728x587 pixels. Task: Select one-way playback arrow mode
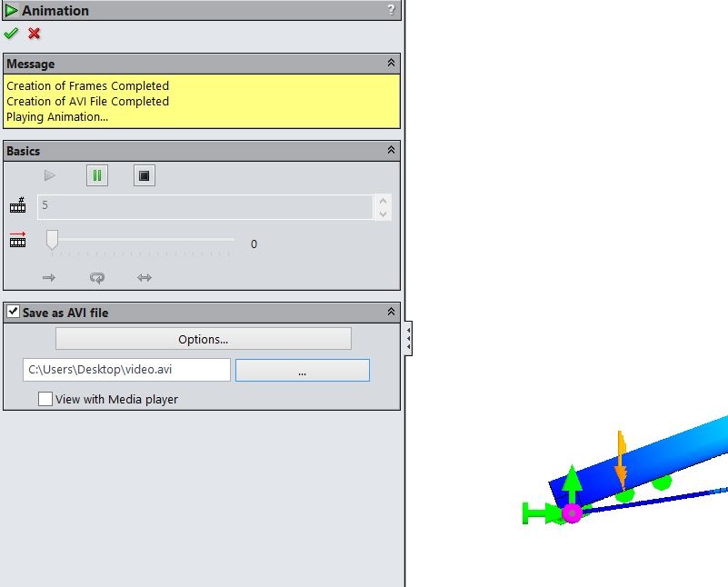pyautogui.click(x=49, y=277)
